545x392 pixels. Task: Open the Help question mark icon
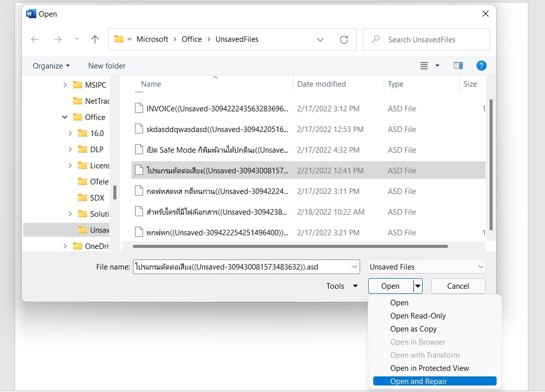click(481, 66)
